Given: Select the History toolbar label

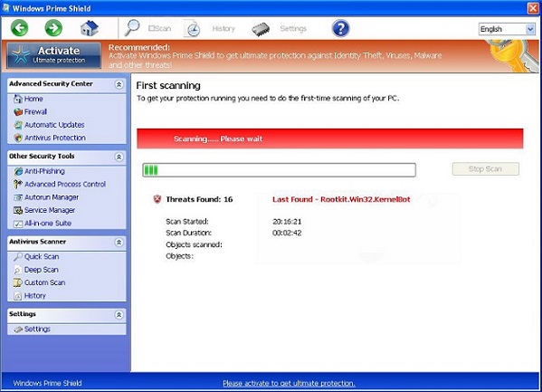Looking at the screenshot, I should click(x=223, y=28).
